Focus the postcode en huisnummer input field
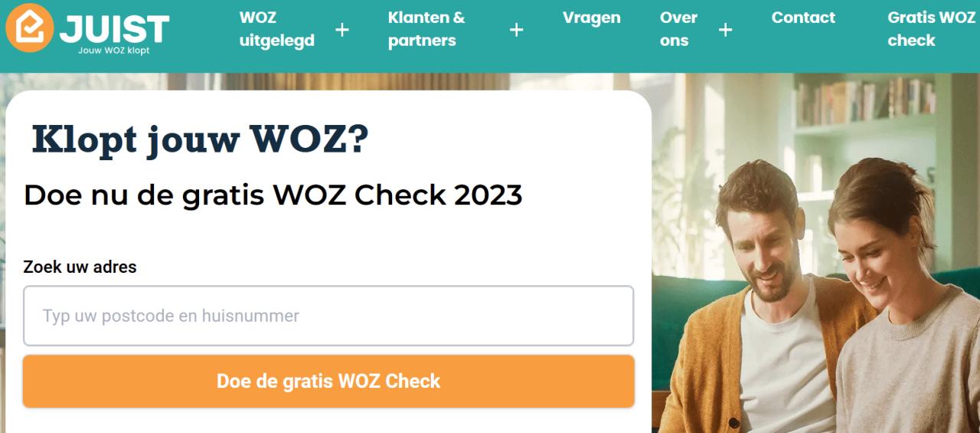The image size is (980, 433). pos(328,316)
